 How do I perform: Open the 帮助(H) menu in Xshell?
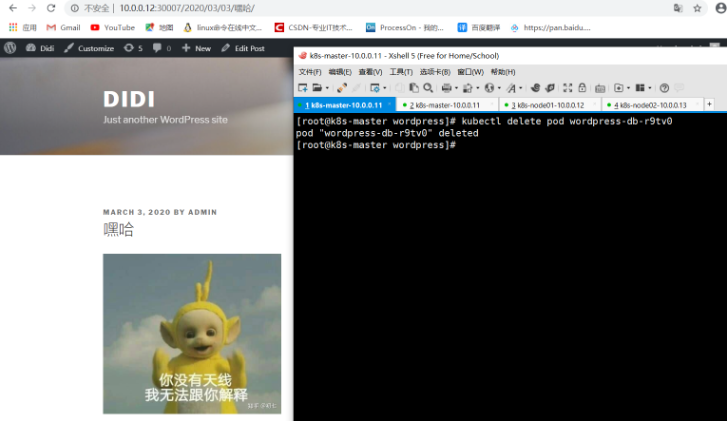(x=503, y=72)
